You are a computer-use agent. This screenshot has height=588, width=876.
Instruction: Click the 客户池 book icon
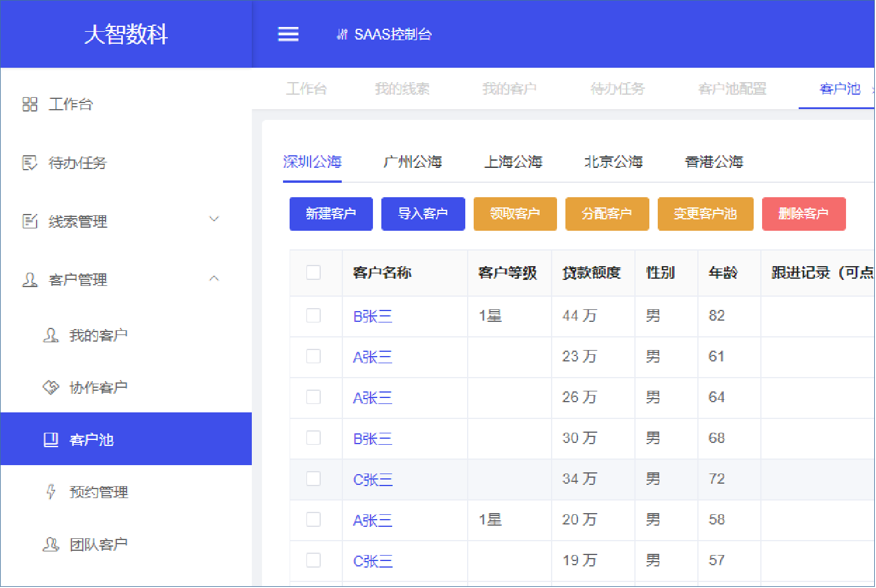click(x=51, y=440)
